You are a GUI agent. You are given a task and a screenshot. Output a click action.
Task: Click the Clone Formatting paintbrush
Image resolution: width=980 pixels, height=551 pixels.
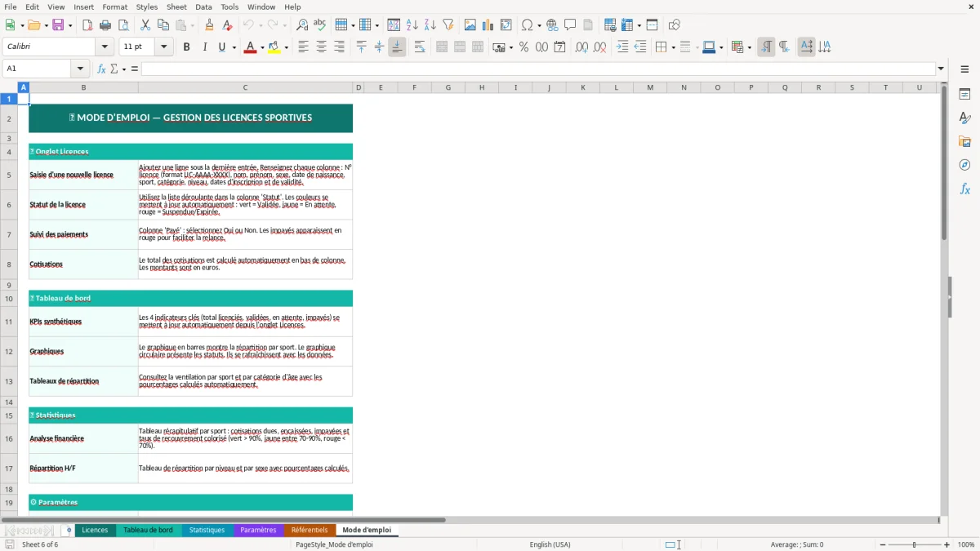(209, 25)
